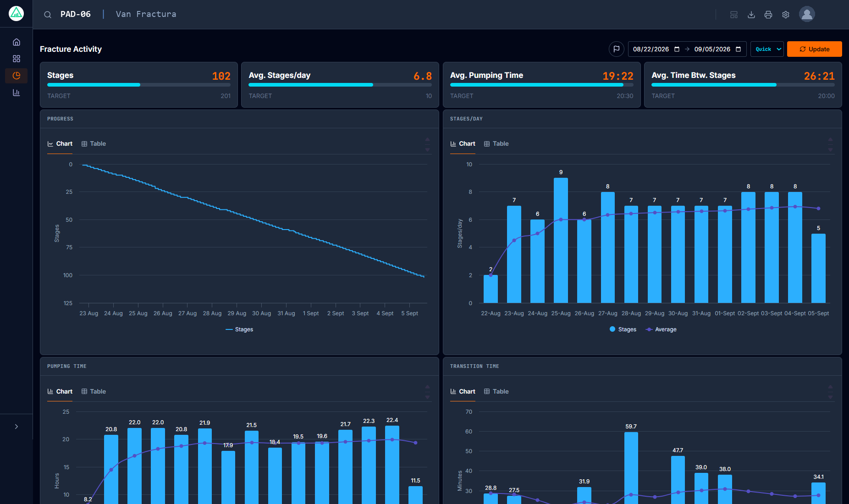Click up arrow in Pumping Time panel

pos(427,387)
